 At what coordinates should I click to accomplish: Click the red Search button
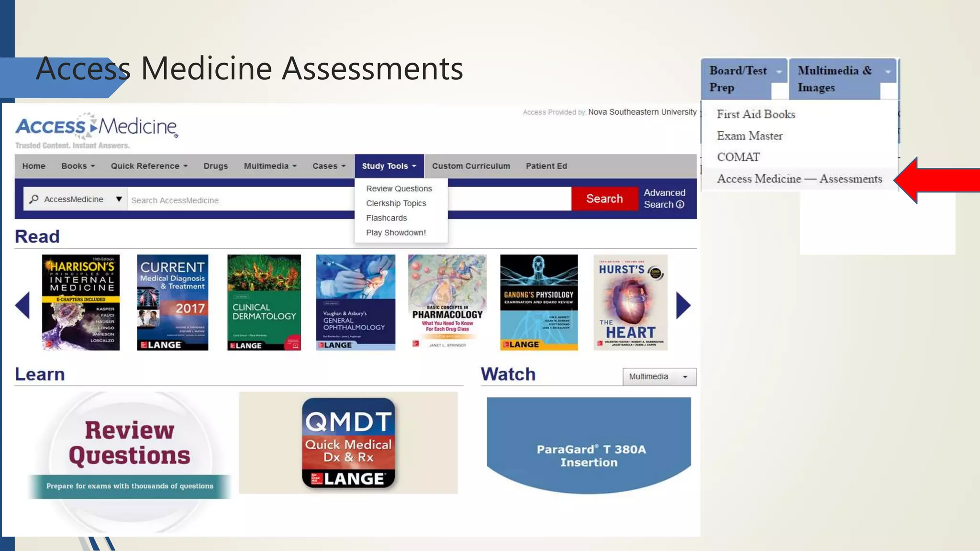[x=604, y=198]
